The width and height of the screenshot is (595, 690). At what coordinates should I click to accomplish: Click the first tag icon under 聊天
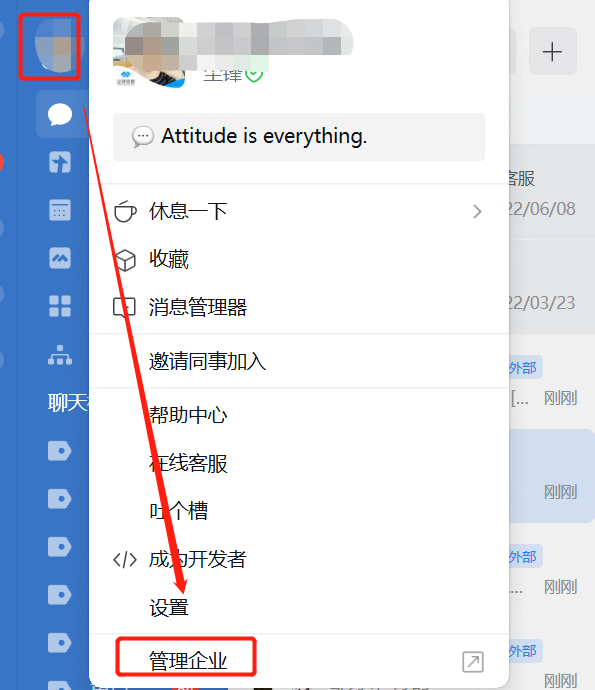60,451
